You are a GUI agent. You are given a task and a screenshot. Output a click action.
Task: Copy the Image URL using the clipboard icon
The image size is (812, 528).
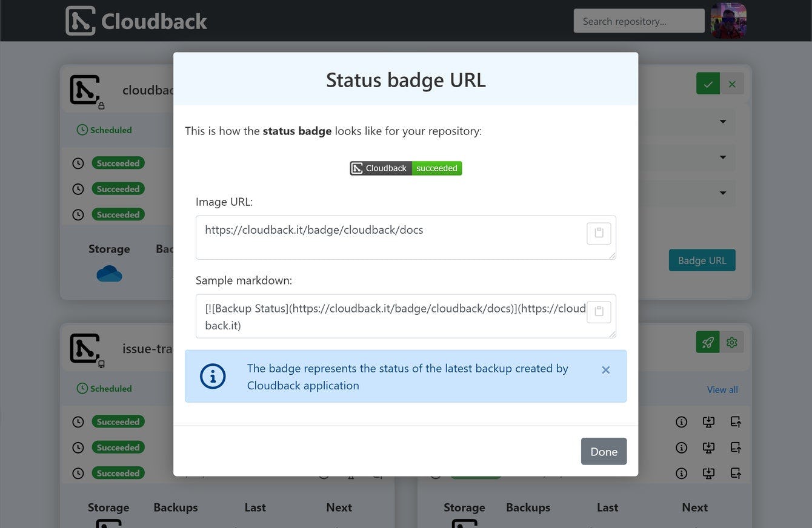tap(599, 233)
